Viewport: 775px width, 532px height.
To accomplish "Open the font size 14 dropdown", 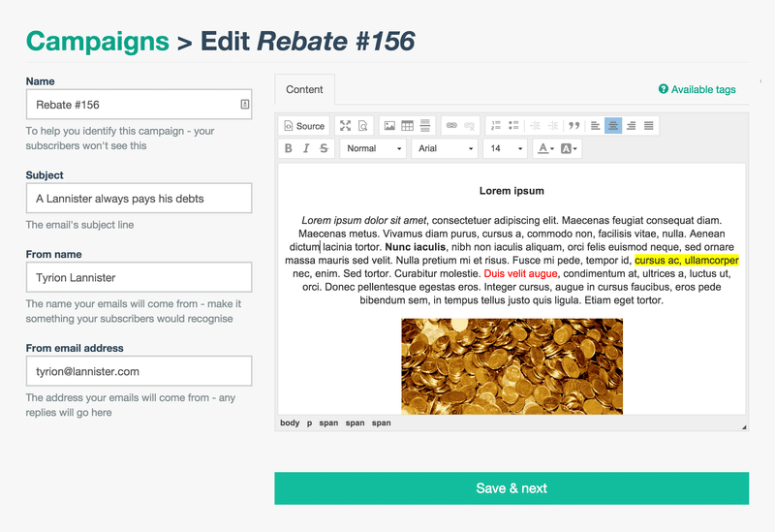I will tap(505, 148).
